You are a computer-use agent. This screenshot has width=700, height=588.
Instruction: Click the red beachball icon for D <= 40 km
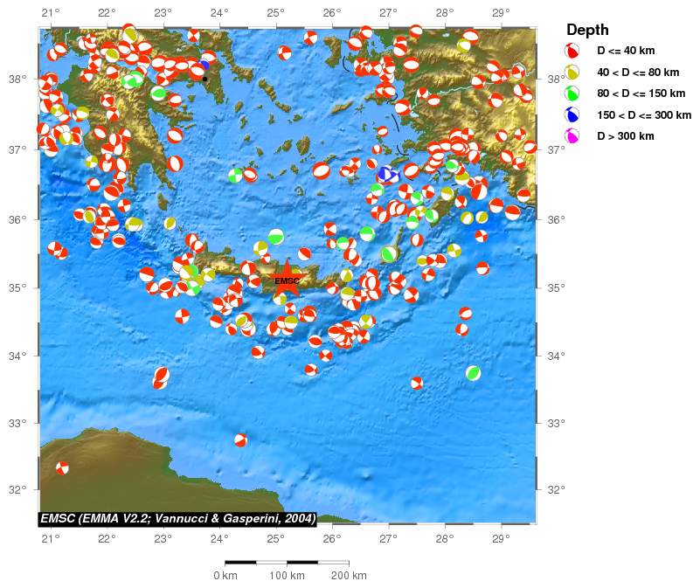572,52
